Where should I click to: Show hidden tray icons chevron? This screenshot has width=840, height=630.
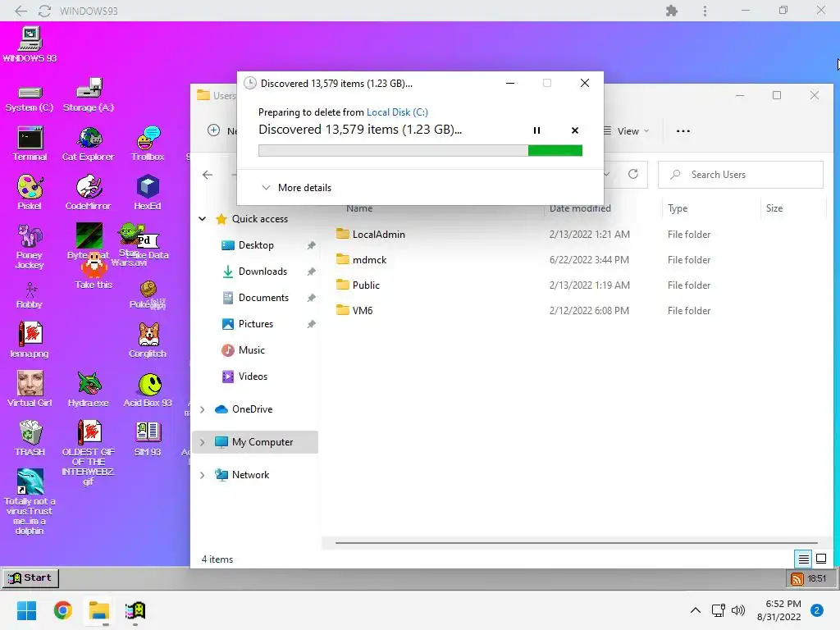coord(696,610)
